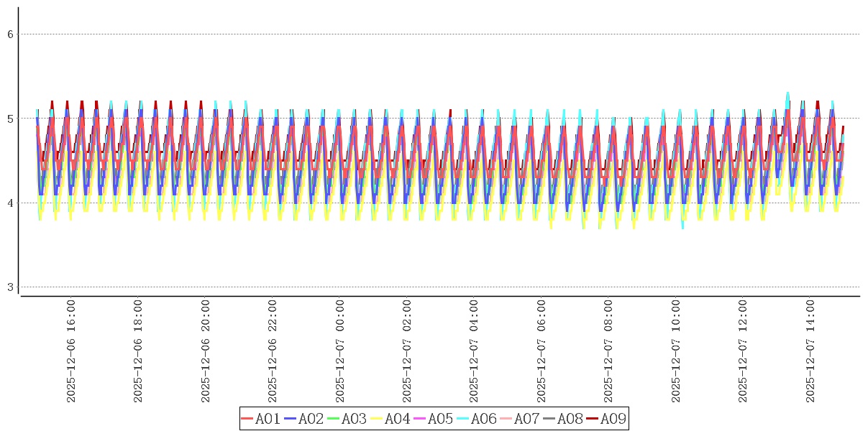Click the A03 legend entry

354,419
